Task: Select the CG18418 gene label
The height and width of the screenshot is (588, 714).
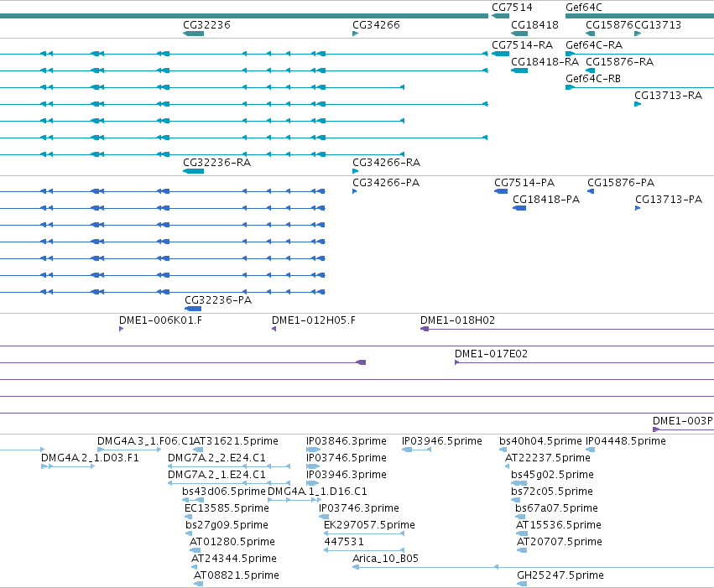Action: click(x=534, y=25)
